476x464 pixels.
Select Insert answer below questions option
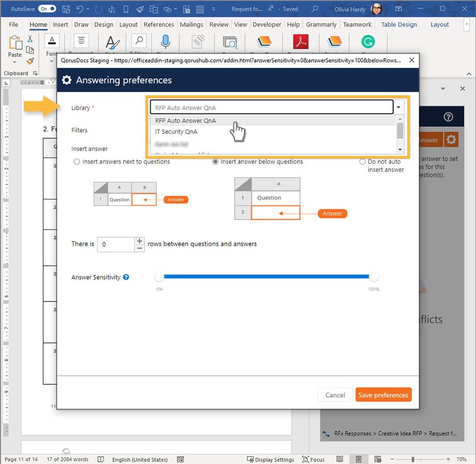(x=215, y=162)
